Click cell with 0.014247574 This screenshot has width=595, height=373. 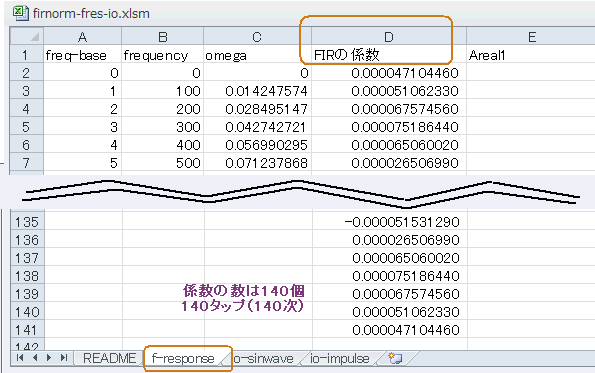[x=257, y=91]
